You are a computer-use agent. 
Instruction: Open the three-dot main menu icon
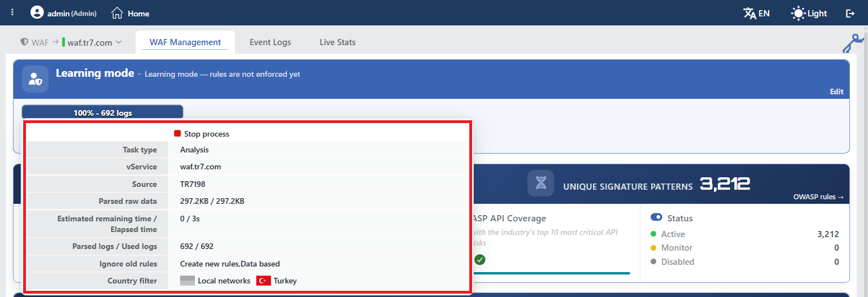tap(12, 12)
